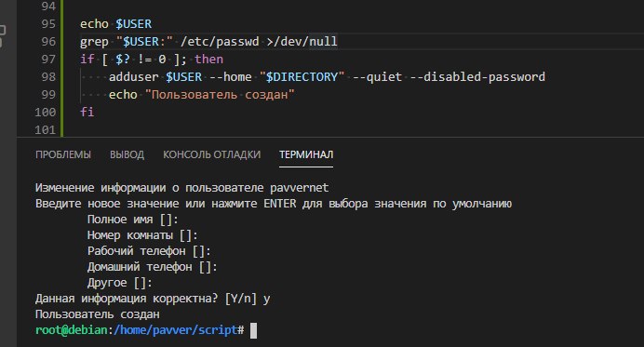Select the ТЕРМИНАЛ tab
644x347 pixels.
point(306,154)
